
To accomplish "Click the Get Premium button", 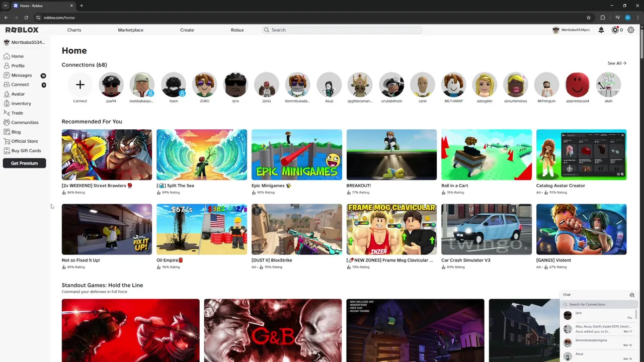I will (24, 163).
